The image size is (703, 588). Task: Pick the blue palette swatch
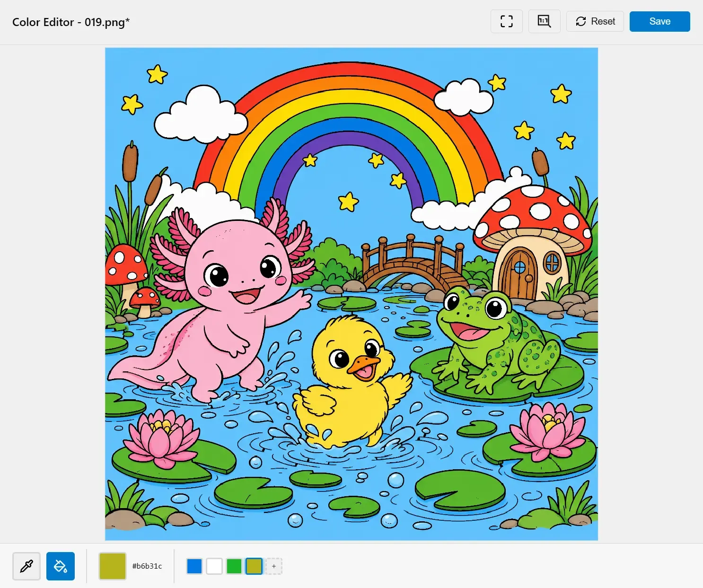click(x=194, y=566)
